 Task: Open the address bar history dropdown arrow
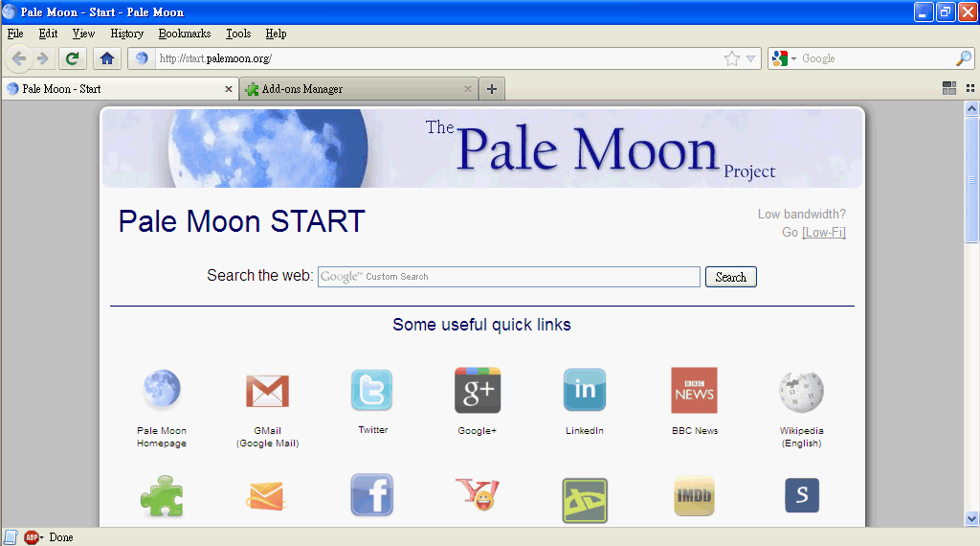[750, 58]
